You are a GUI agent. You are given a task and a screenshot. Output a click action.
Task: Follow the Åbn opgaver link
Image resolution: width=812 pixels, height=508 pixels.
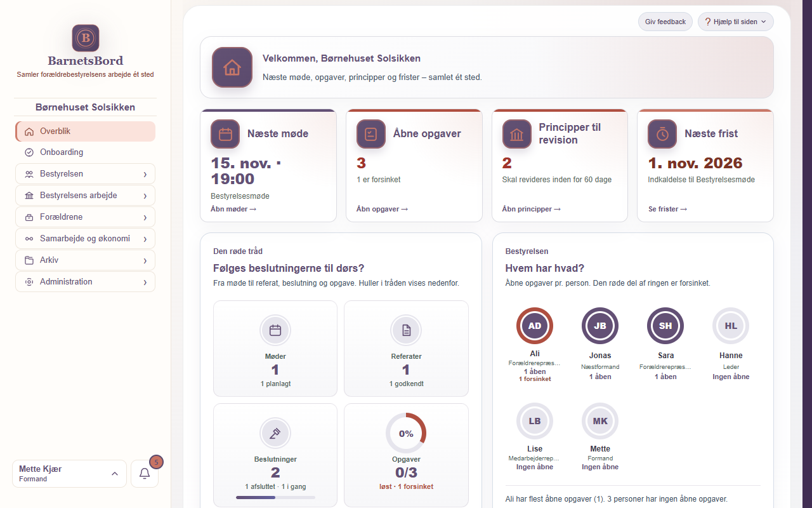click(382, 209)
